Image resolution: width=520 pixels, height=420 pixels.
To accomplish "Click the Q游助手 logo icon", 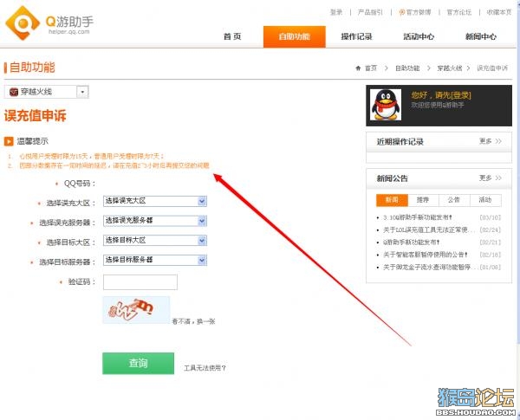I will pyautogui.click(x=23, y=23).
